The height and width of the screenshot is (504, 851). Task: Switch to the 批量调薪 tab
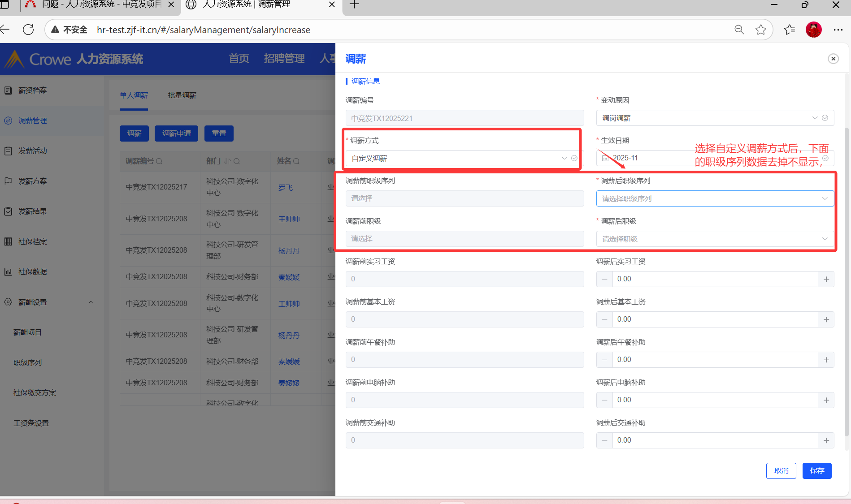click(182, 95)
